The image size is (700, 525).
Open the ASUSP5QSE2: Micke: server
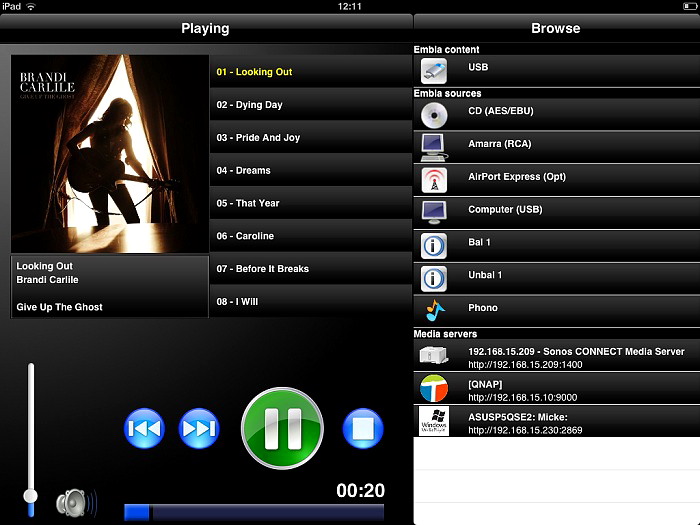coord(557,421)
